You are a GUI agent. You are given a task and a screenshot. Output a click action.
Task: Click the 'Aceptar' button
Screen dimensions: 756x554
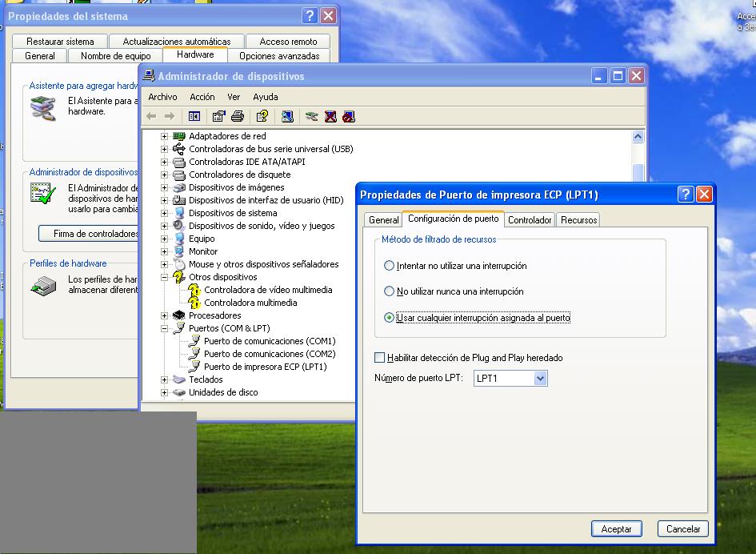615,528
